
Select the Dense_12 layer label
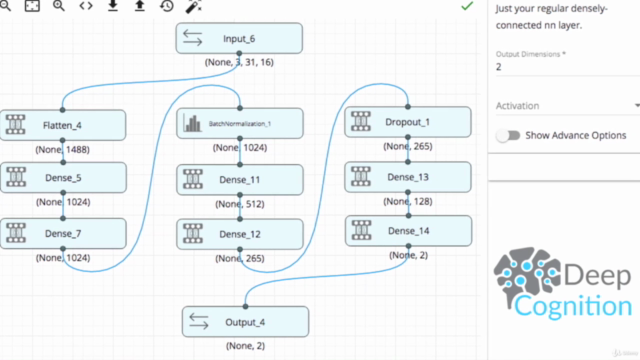(240, 234)
